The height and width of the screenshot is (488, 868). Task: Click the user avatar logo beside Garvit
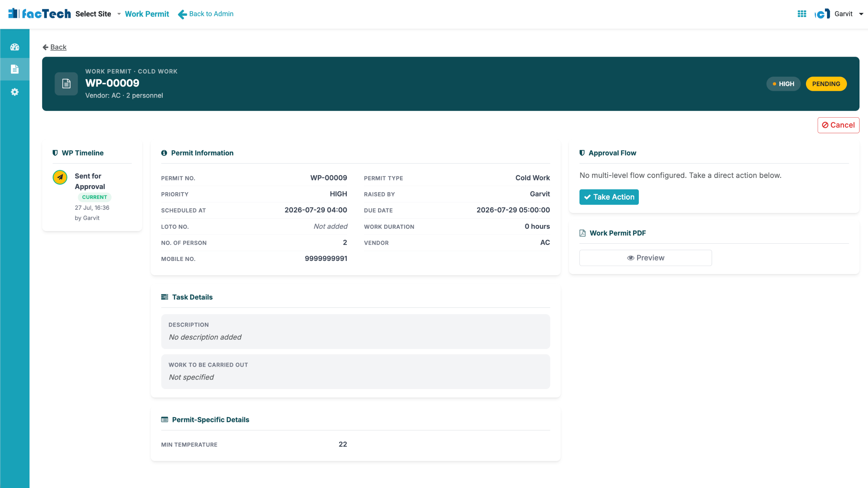[x=822, y=14]
